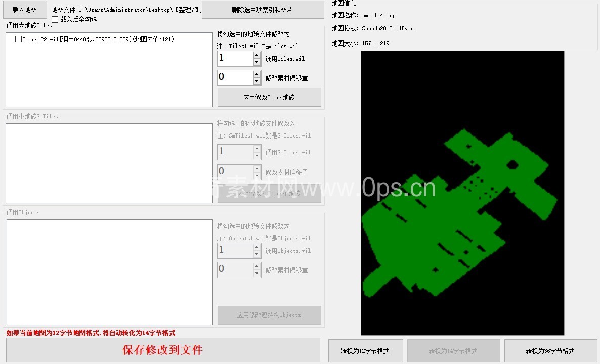This screenshot has height=364, width=600.
Task: Click the 应用修改遮挡物Objects button
Action: (269, 315)
